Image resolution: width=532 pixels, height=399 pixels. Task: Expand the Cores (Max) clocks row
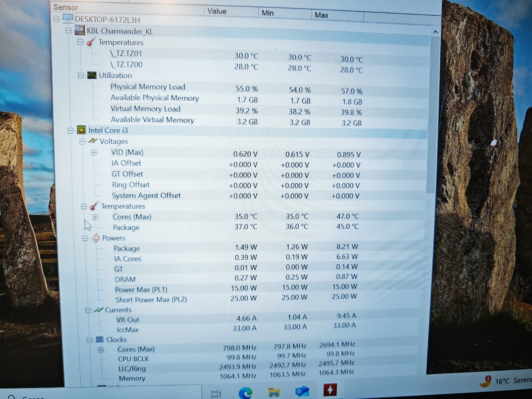pos(101,350)
